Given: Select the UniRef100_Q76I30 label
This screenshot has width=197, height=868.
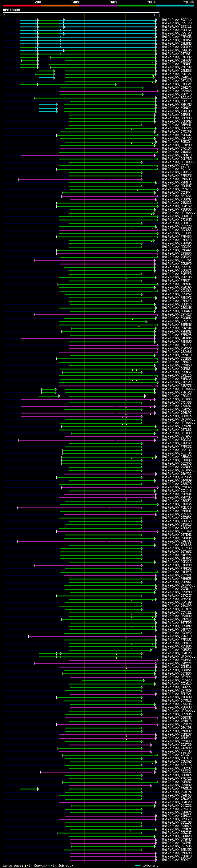Looking at the screenshot, I should click(177, 149).
